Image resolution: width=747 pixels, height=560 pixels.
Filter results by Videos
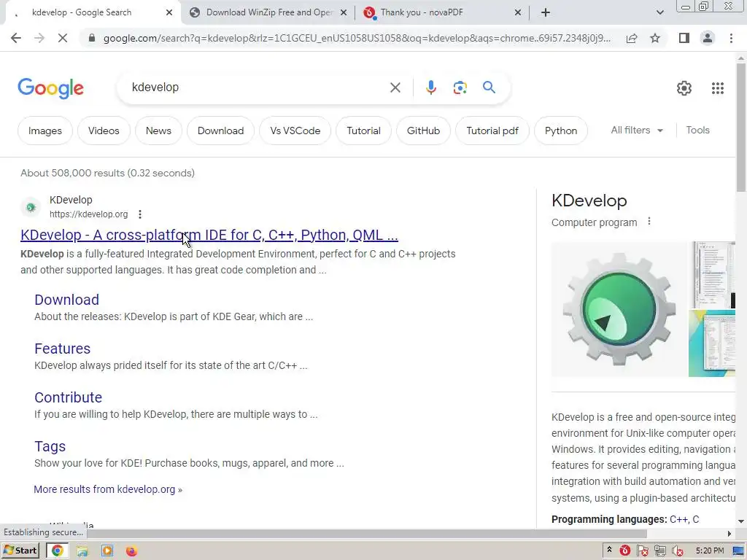coord(104,131)
